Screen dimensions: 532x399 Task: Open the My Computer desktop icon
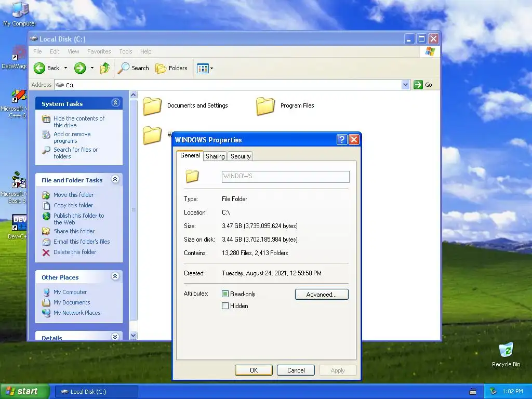[x=20, y=14]
